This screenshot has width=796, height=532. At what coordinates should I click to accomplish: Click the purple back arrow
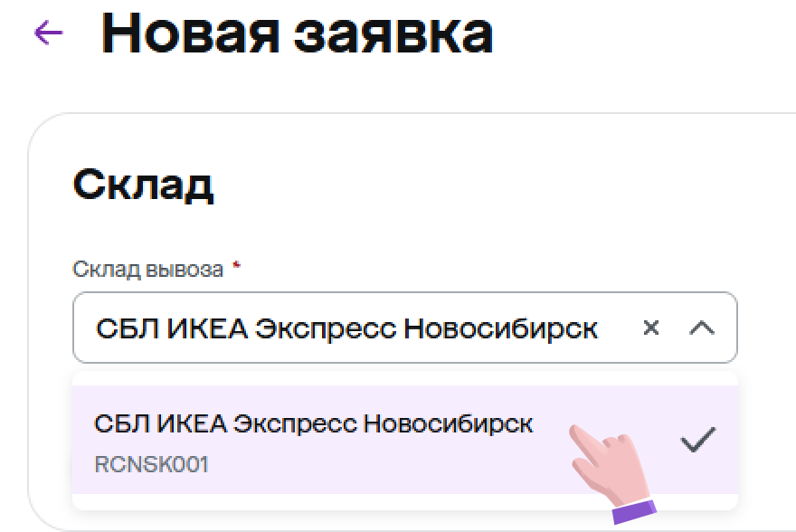coord(48,33)
